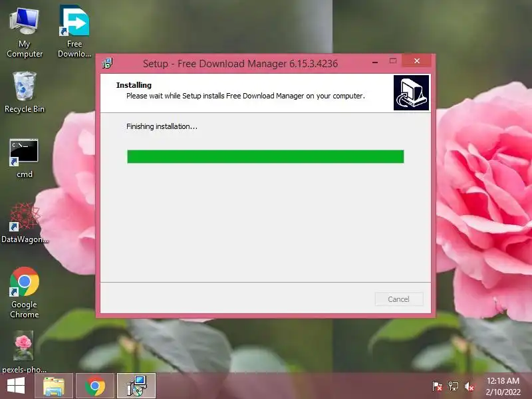Click the green installation progress bar
This screenshot has height=399, width=532.
tap(265, 157)
